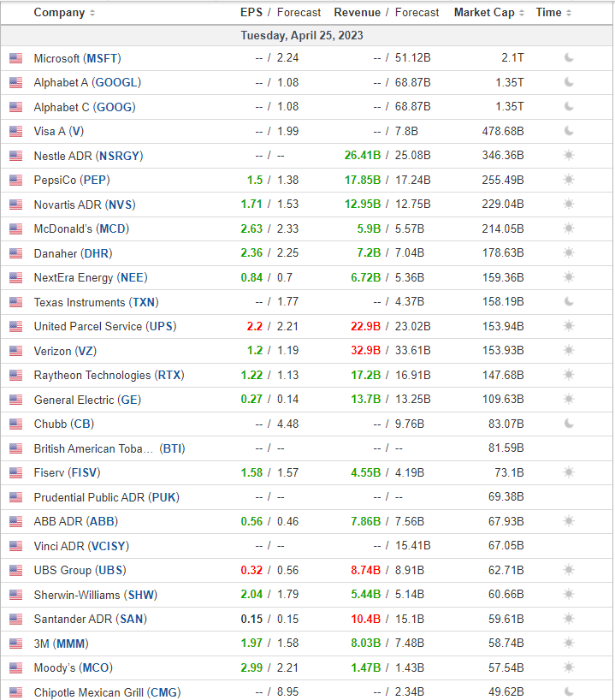Click the sun icon in Moody's row
This screenshot has height=700, width=615.
tap(569, 667)
